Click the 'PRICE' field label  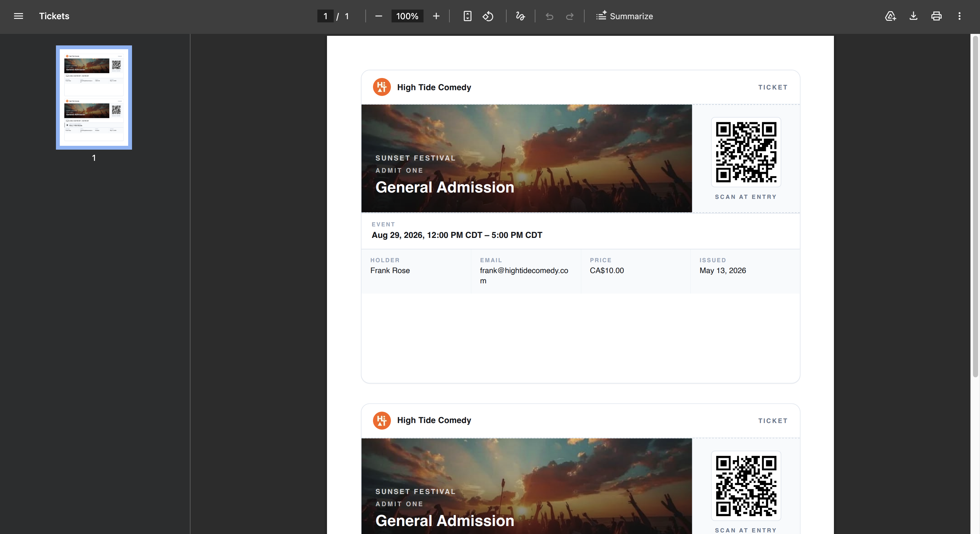coord(600,260)
